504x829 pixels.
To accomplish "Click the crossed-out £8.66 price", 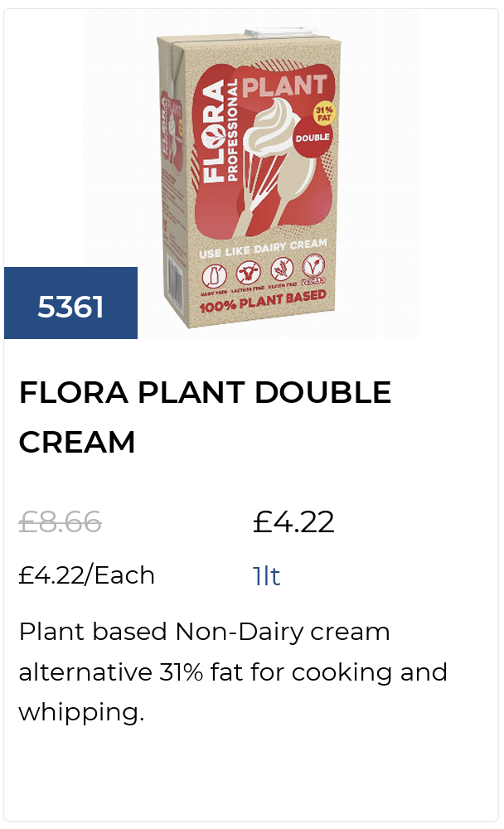I will [x=60, y=522].
